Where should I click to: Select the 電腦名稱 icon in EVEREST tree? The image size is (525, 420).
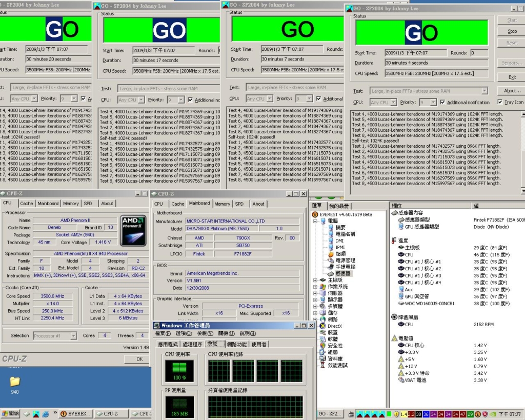[331, 234]
